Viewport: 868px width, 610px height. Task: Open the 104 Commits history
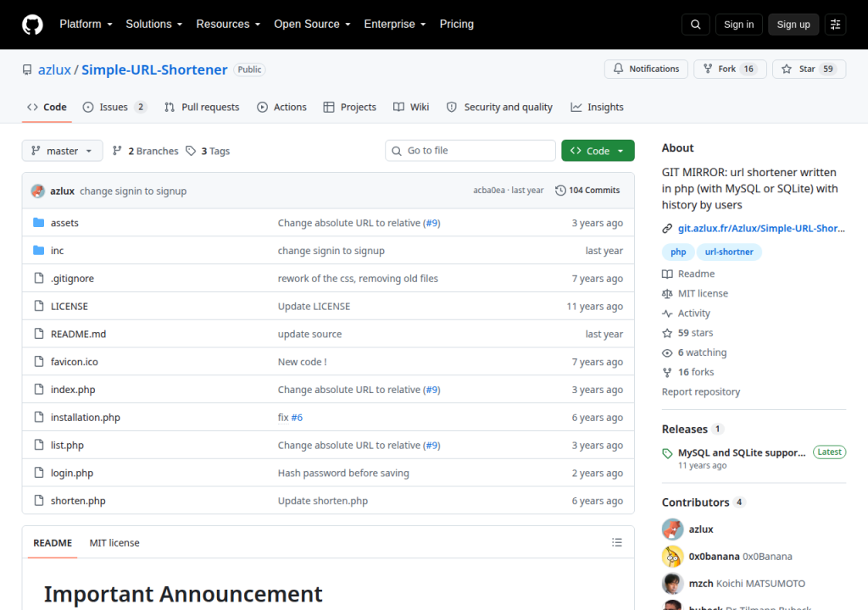pyautogui.click(x=588, y=191)
